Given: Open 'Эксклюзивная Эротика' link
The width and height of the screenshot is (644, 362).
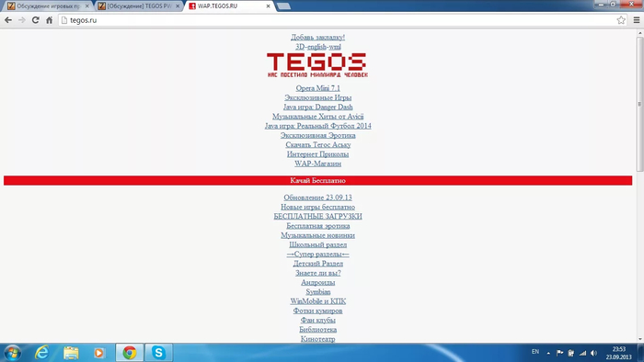Looking at the screenshot, I should (x=318, y=135).
